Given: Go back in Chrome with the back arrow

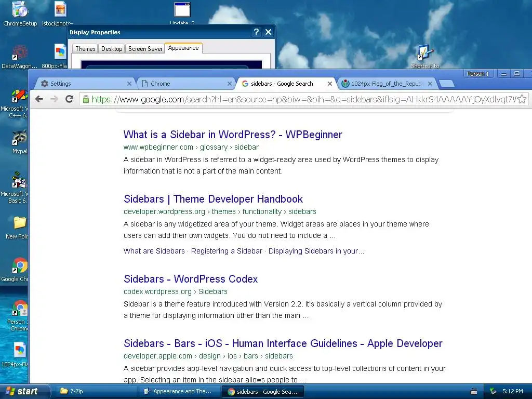Looking at the screenshot, I should tap(39, 99).
